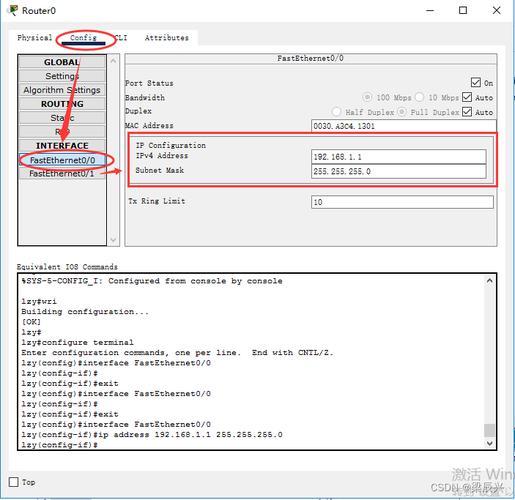Toggle Port Status On checkbox

click(476, 82)
